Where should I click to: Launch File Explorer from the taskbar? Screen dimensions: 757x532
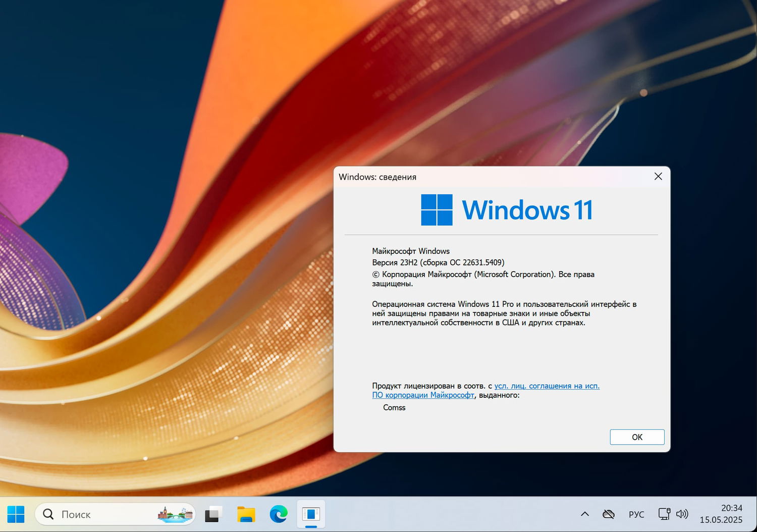[x=246, y=514]
